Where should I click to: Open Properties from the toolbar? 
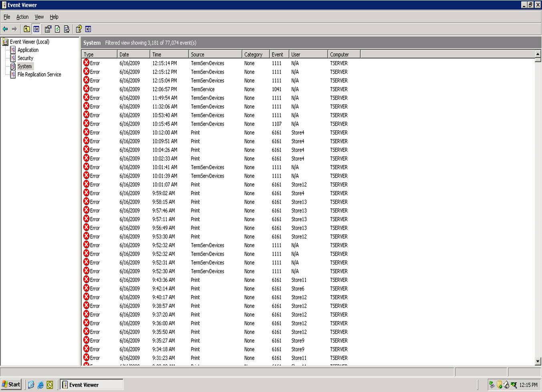click(x=48, y=29)
